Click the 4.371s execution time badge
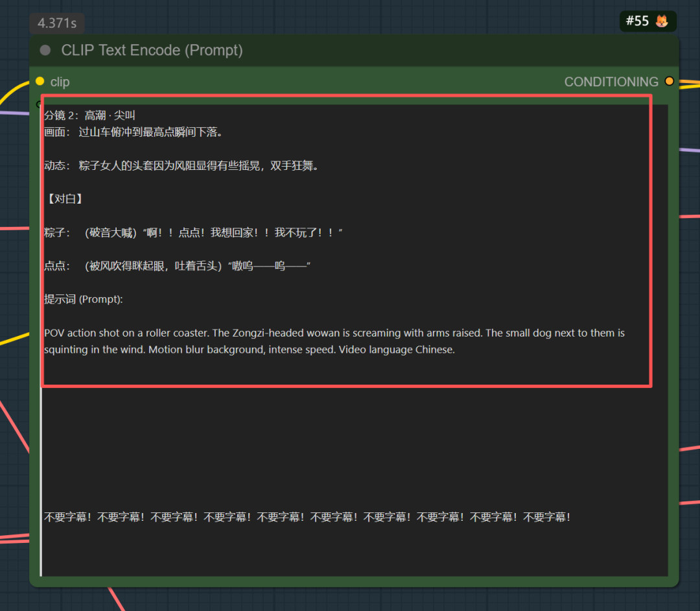 pos(56,23)
